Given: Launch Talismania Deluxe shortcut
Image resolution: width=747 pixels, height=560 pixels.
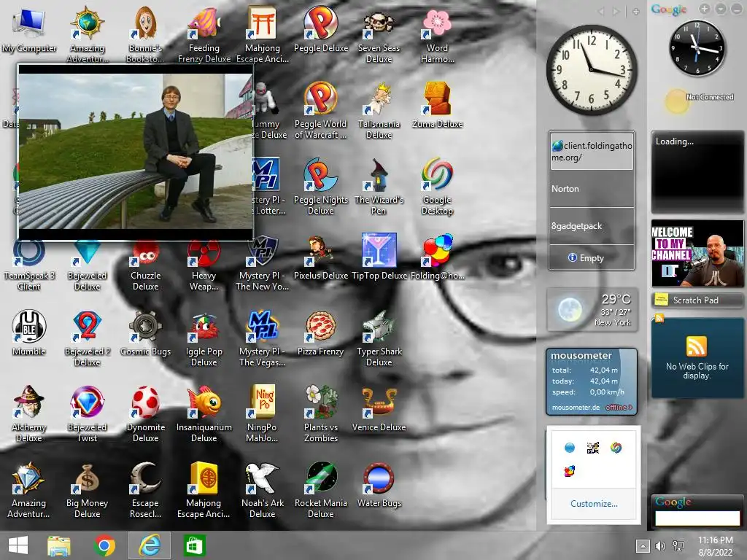Looking at the screenshot, I should (379, 111).
